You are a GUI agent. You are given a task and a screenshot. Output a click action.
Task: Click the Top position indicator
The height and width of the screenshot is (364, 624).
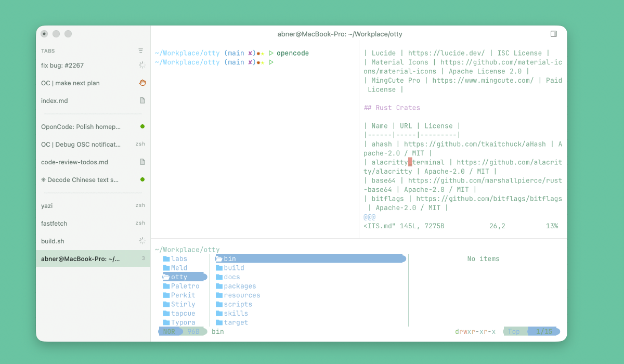pyautogui.click(x=514, y=331)
